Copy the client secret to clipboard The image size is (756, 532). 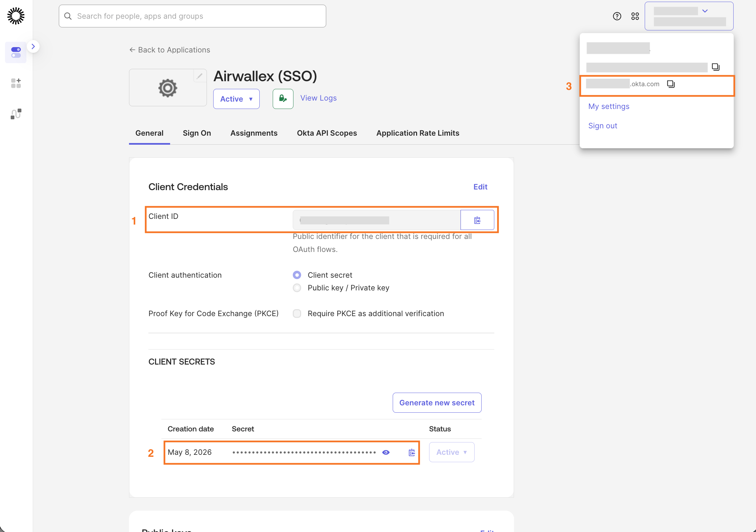click(x=412, y=452)
